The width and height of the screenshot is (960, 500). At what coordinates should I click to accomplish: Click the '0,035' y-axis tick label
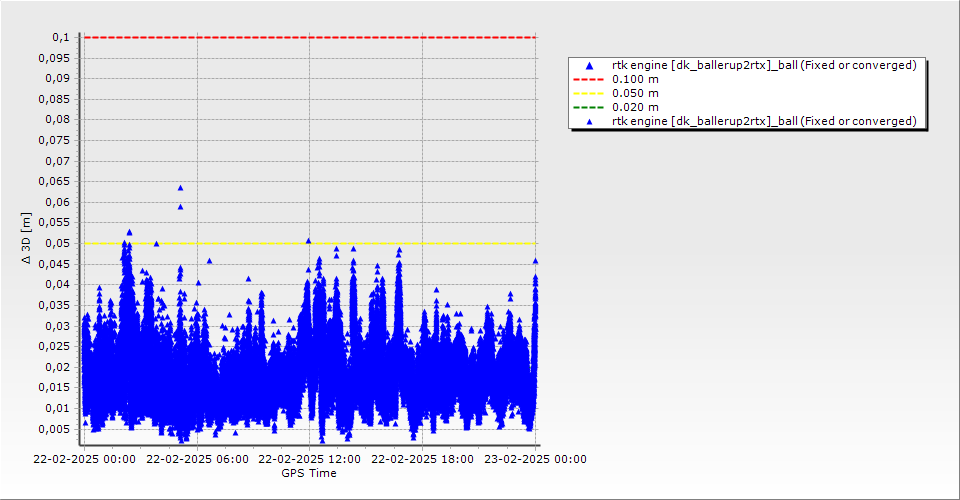tap(54, 305)
